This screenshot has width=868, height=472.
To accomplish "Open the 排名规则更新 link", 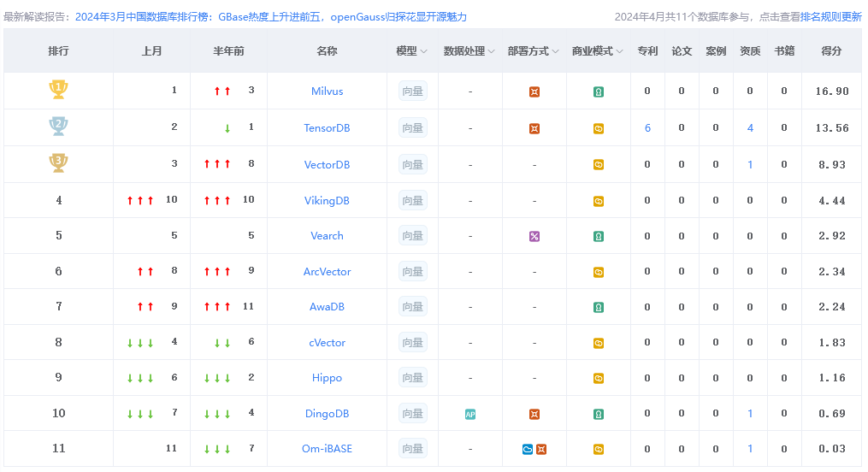I will (x=831, y=17).
